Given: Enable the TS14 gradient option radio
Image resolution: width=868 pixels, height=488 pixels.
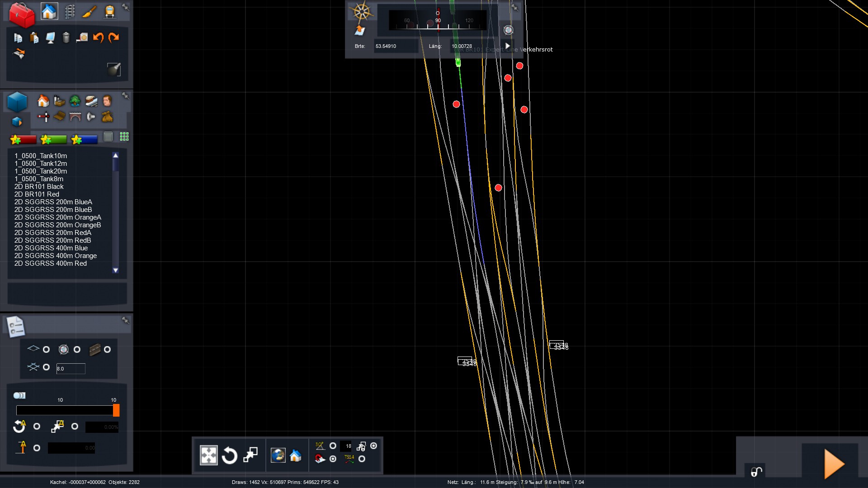Looking at the screenshot, I should [362, 459].
